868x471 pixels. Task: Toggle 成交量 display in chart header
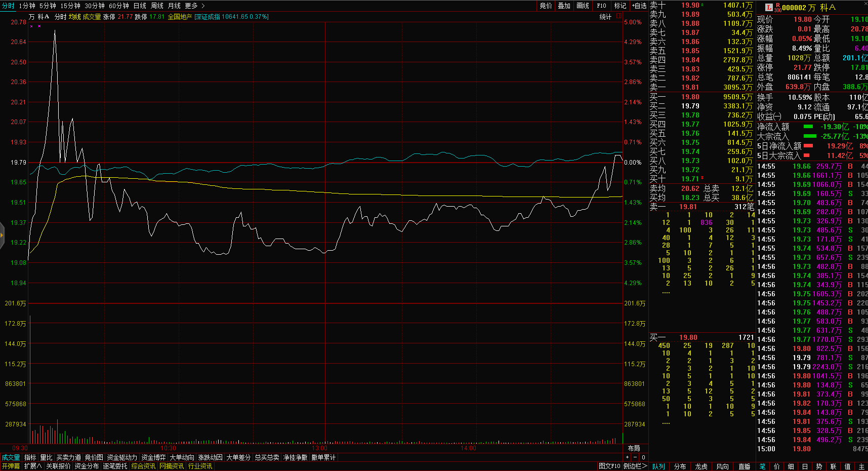click(92, 17)
